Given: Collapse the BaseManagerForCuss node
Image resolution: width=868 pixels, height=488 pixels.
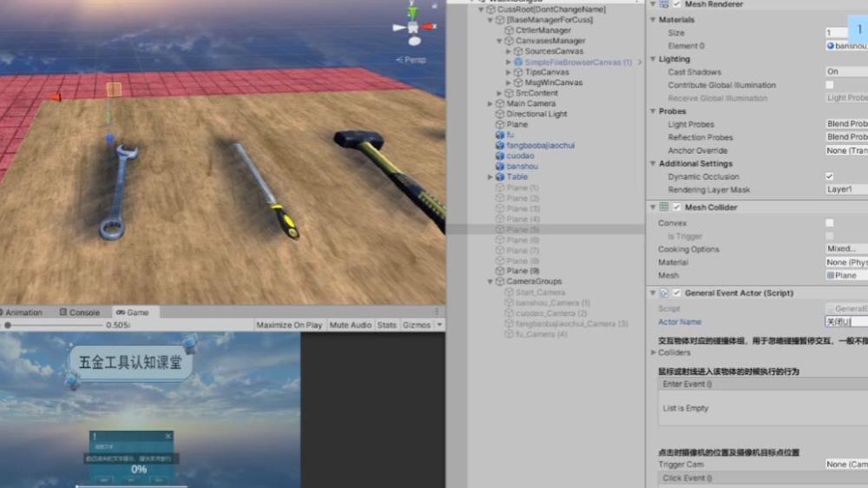Looking at the screenshot, I should pyautogui.click(x=490, y=20).
